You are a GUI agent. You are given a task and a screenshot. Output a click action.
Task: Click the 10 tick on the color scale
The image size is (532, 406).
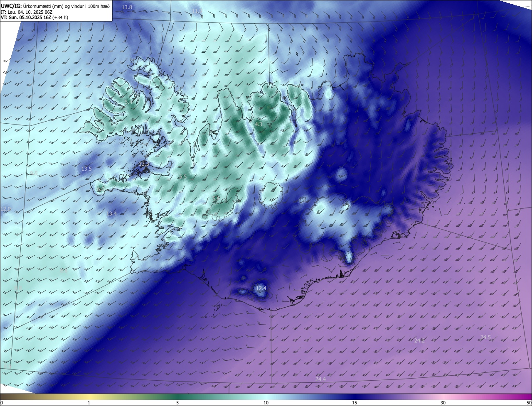266,403
